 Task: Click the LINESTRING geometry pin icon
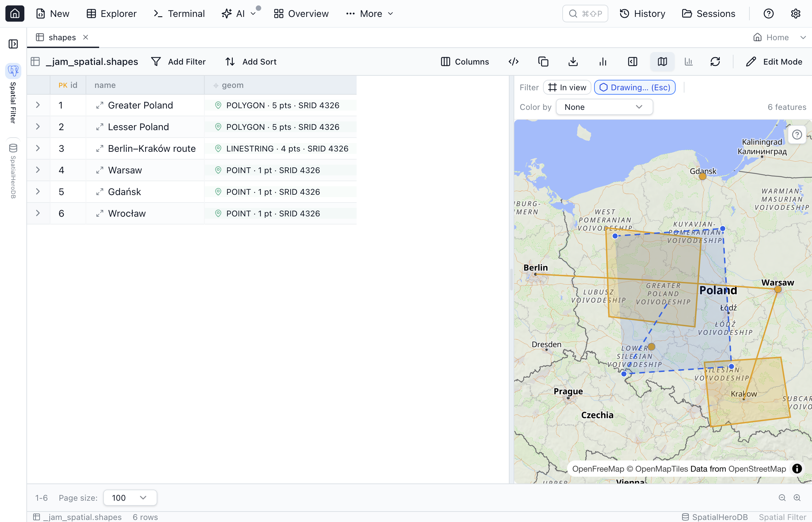tap(218, 149)
